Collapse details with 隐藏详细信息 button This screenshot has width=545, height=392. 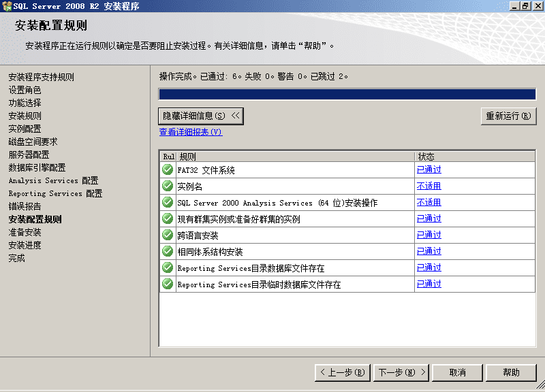point(201,116)
